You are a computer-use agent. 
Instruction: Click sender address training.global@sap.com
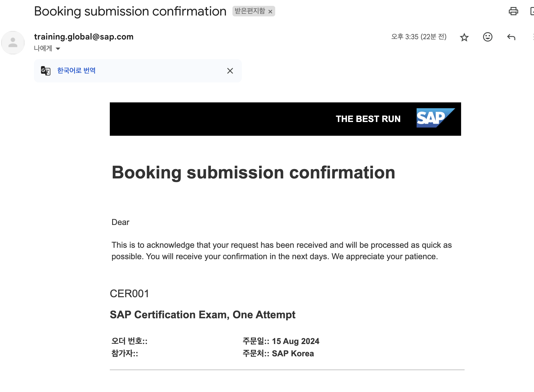pyautogui.click(x=84, y=37)
